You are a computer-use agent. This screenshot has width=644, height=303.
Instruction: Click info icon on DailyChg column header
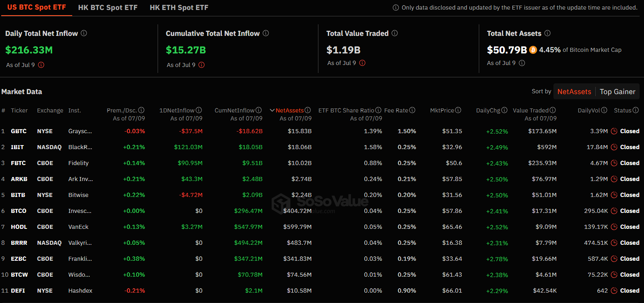tap(504, 110)
